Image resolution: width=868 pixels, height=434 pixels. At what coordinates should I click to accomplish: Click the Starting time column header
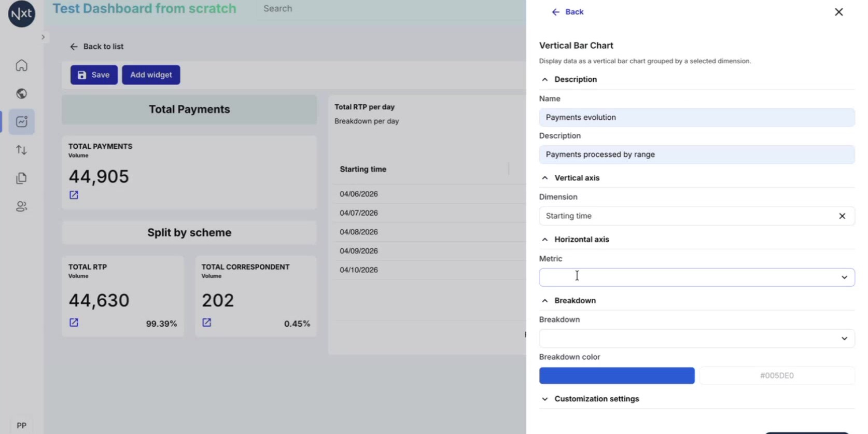click(x=363, y=170)
